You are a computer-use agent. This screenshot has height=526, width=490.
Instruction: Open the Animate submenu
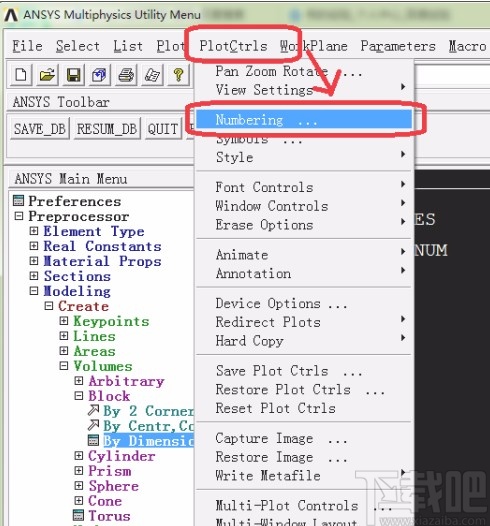pyautogui.click(x=304, y=255)
